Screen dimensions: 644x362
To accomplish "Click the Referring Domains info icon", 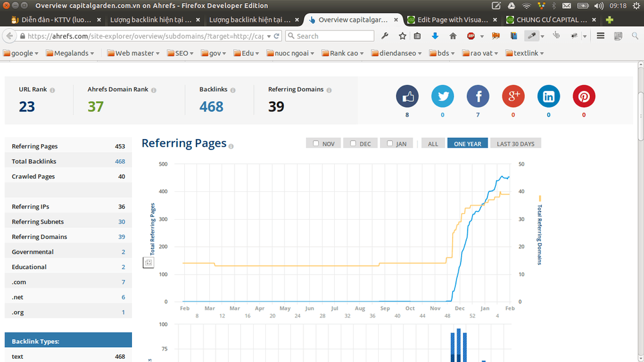I will click(x=329, y=90).
